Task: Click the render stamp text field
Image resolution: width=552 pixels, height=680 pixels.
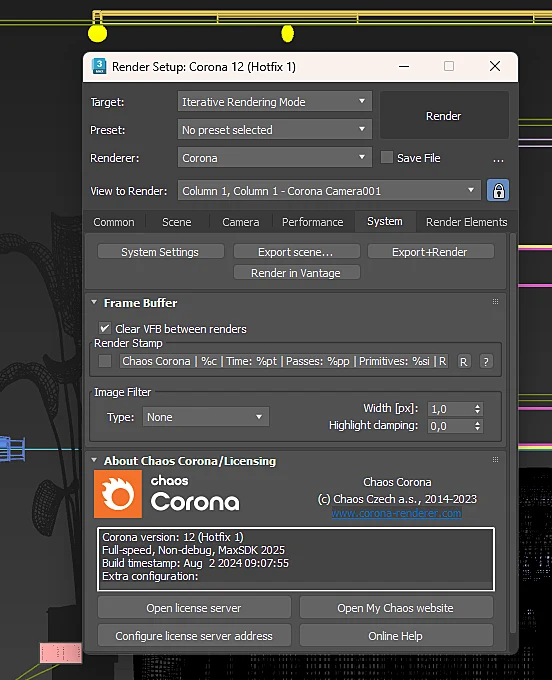Action: (x=284, y=361)
